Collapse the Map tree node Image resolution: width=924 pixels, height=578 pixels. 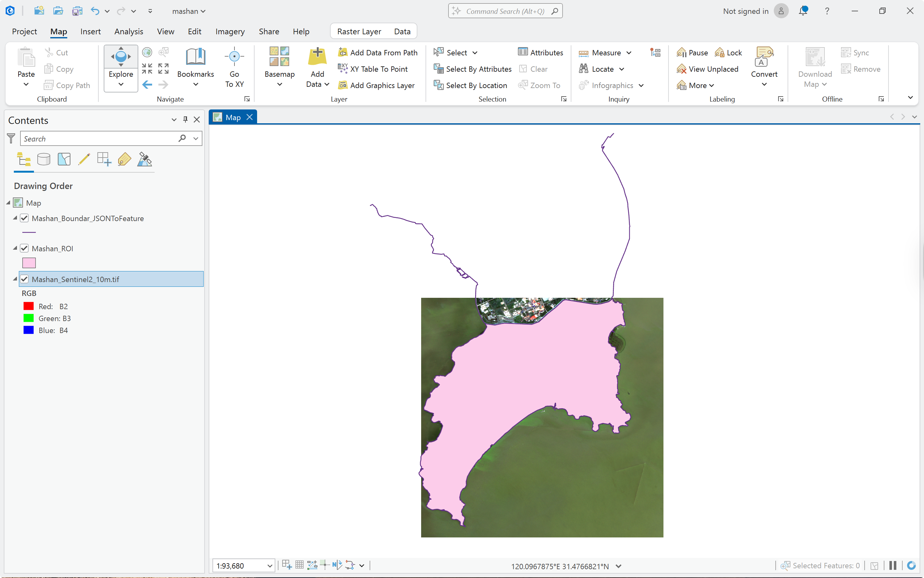[8, 203]
